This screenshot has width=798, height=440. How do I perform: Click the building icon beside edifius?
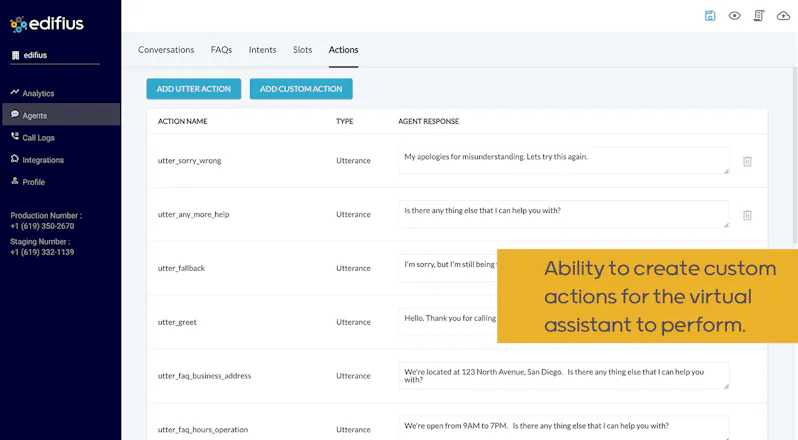pos(15,55)
